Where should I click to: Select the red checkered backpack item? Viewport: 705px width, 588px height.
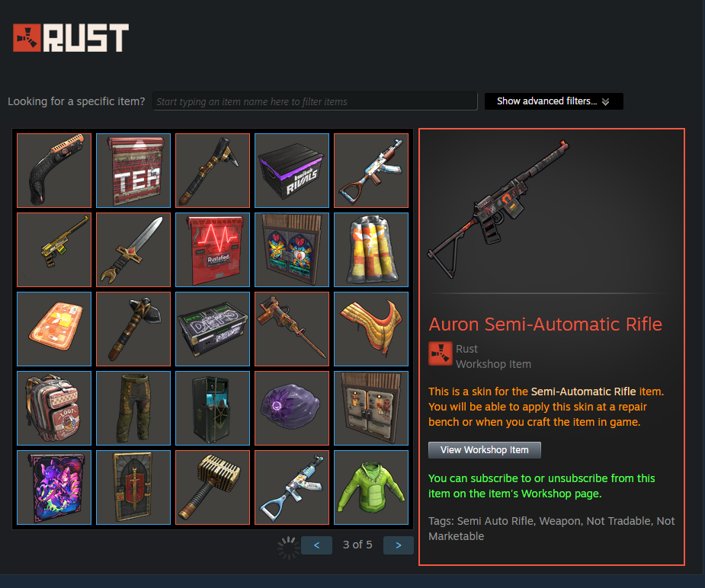[54, 408]
